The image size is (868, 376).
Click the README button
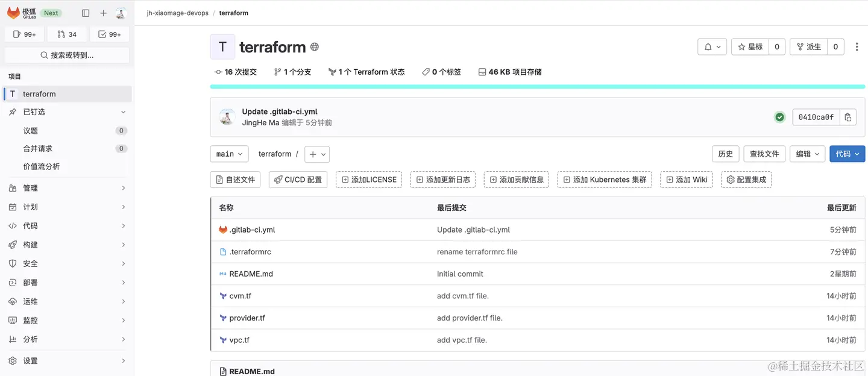coord(235,180)
